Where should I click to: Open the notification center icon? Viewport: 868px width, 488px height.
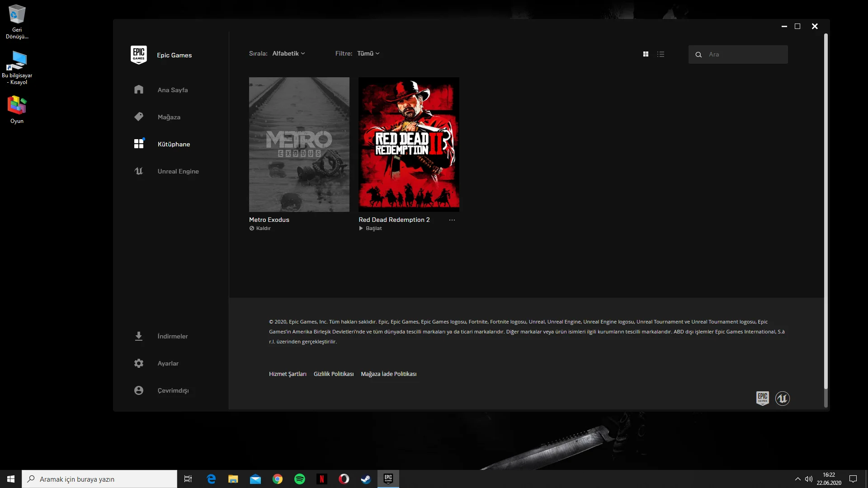click(853, 479)
